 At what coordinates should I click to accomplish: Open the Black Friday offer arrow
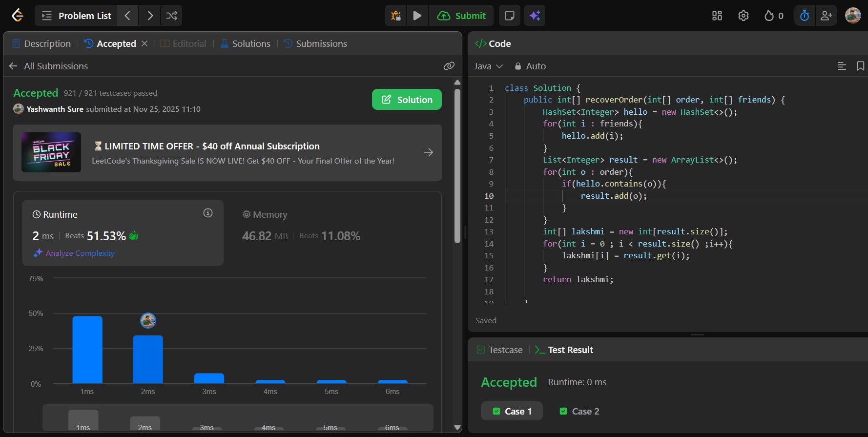428,152
